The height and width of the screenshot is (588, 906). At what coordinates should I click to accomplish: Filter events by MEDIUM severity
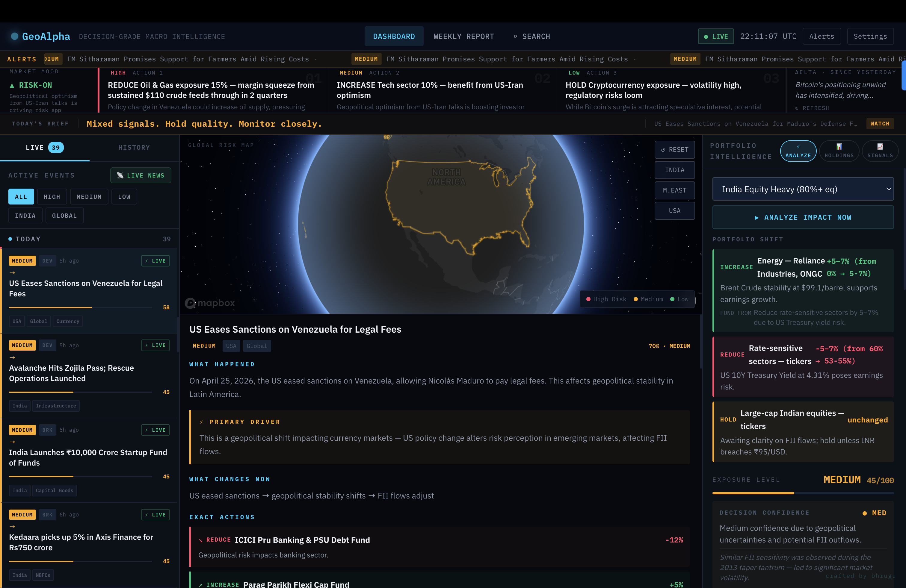[x=89, y=197]
